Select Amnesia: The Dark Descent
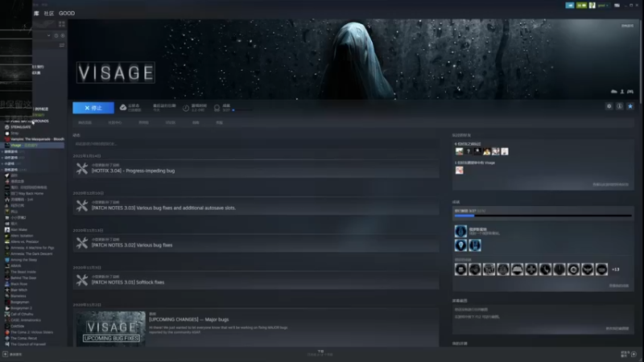 click(31, 253)
